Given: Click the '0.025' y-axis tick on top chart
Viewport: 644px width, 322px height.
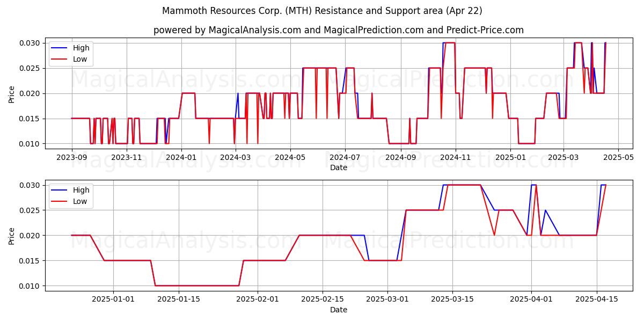Looking at the screenshot, I should tap(31, 68).
